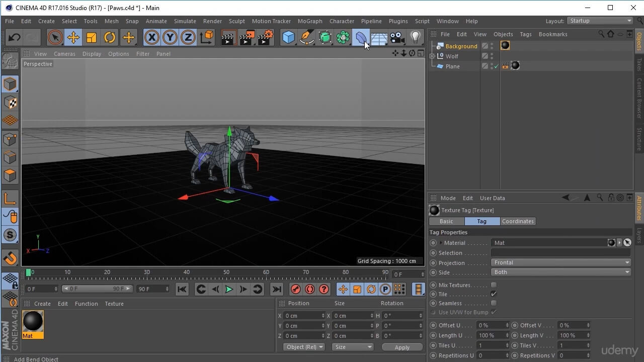Enable the Mix Textures checkbox
Screen dimensions: 644x362
click(x=494, y=285)
